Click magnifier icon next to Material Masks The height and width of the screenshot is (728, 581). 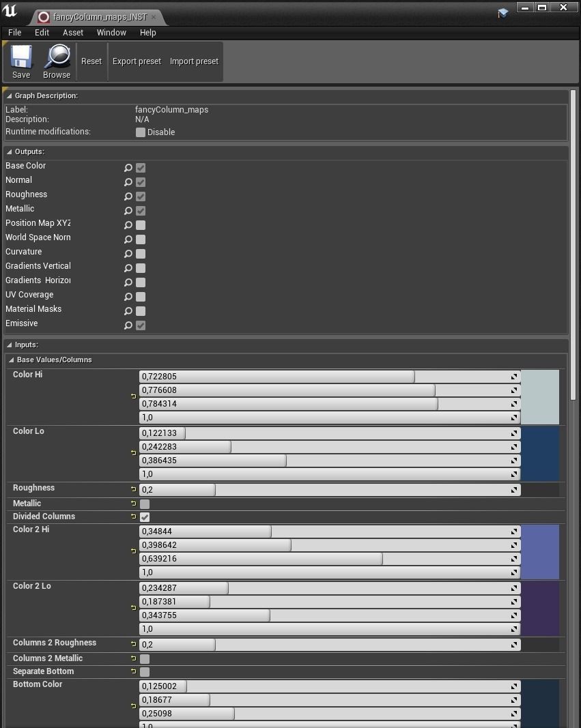click(x=128, y=311)
